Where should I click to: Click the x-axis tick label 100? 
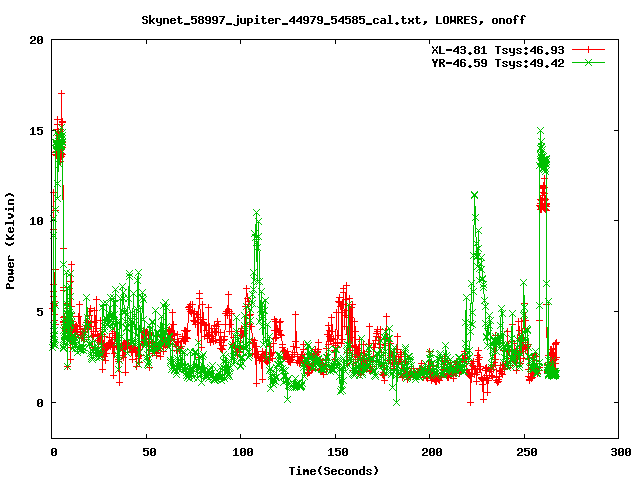pyautogui.click(x=243, y=452)
